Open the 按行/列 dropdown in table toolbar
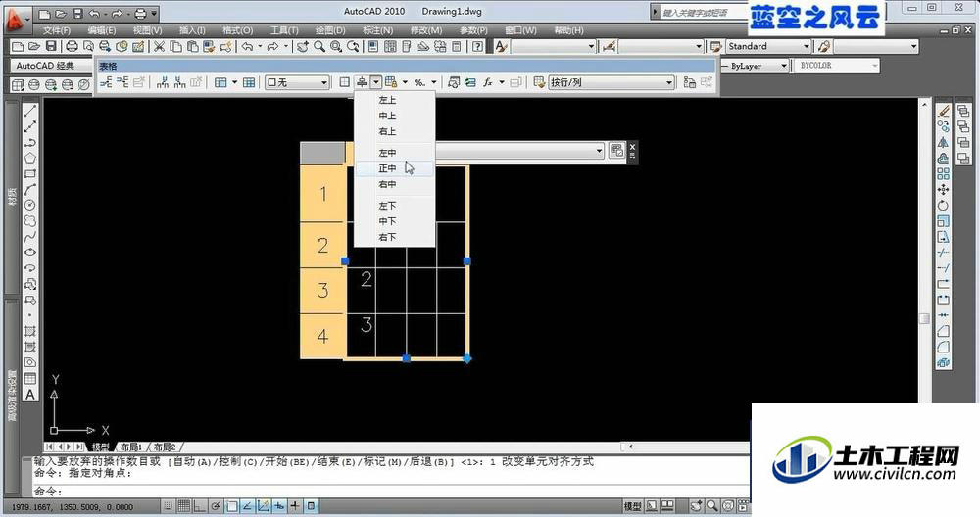The image size is (980, 517). tap(612, 82)
